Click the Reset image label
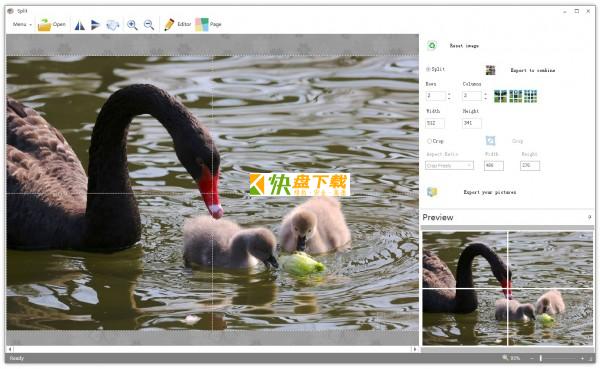This screenshot has width=600, height=369. (464, 46)
